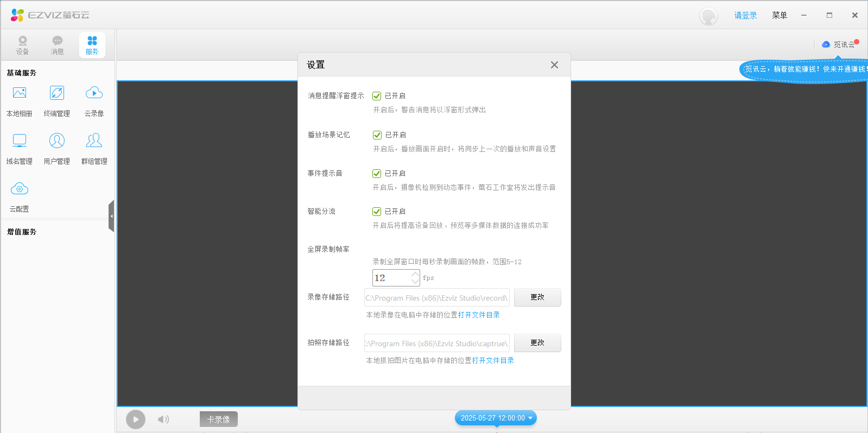
Task: Open 终端管理 terminal management
Action: point(57,93)
